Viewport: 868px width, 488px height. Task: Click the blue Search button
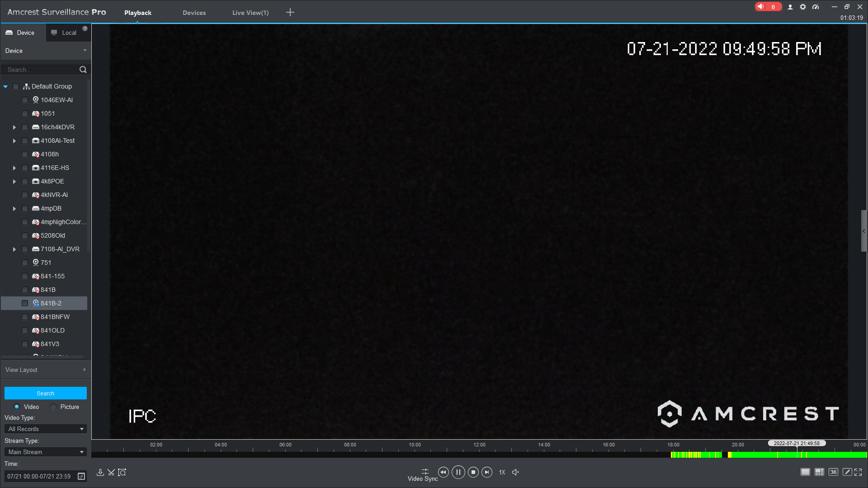pyautogui.click(x=46, y=393)
